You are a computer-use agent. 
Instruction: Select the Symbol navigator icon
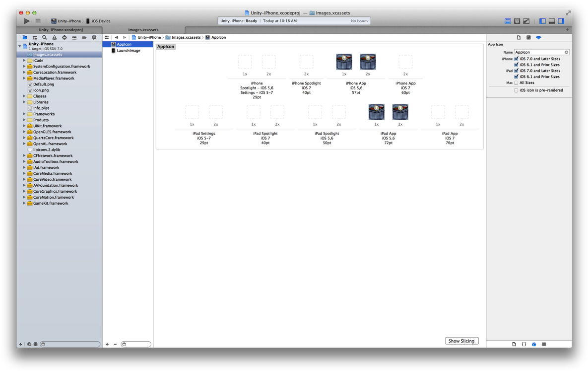(34, 37)
